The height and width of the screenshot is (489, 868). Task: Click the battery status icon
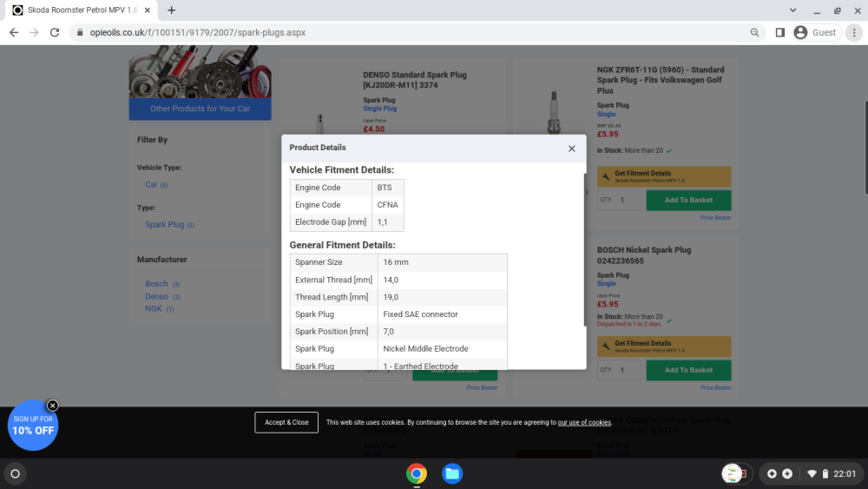pos(825,473)
